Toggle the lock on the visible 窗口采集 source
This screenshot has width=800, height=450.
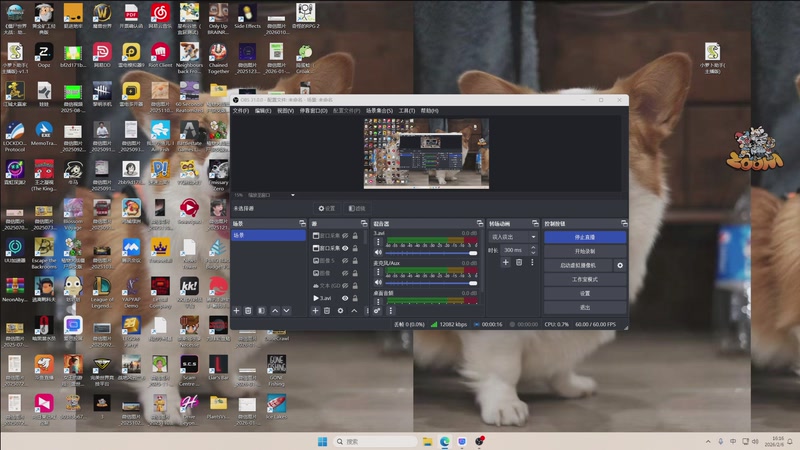(x=355, y=248)
